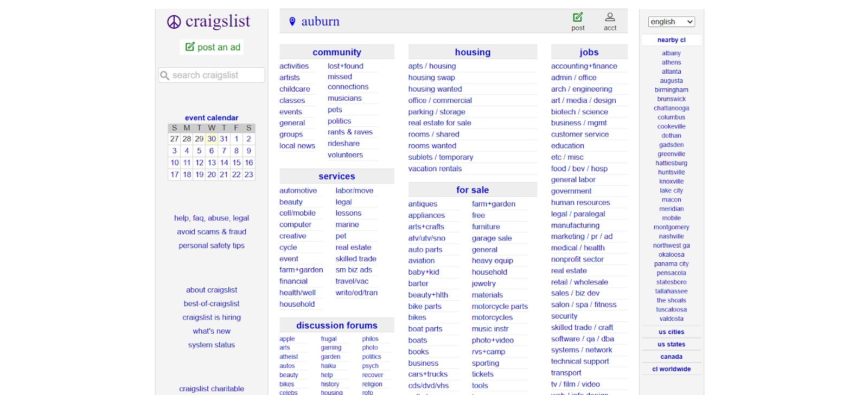Screen dimensions: 868x395
Task: Browse cars+trucks for sale
Action: tap(427, 374)
